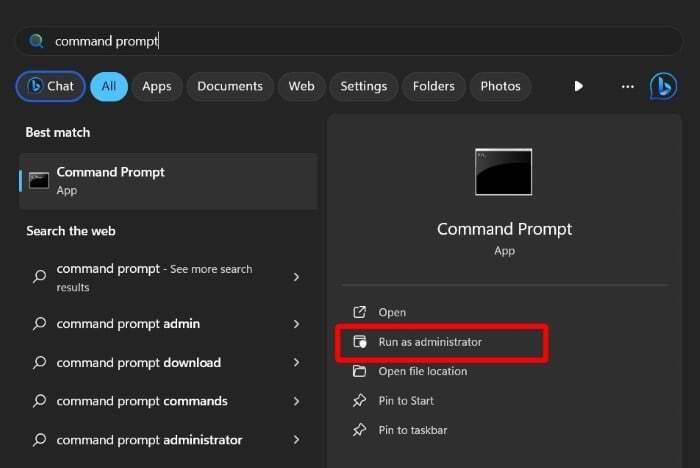Click the "Best match" heading
The image size is (700, 468).
(x=58, y=133)
